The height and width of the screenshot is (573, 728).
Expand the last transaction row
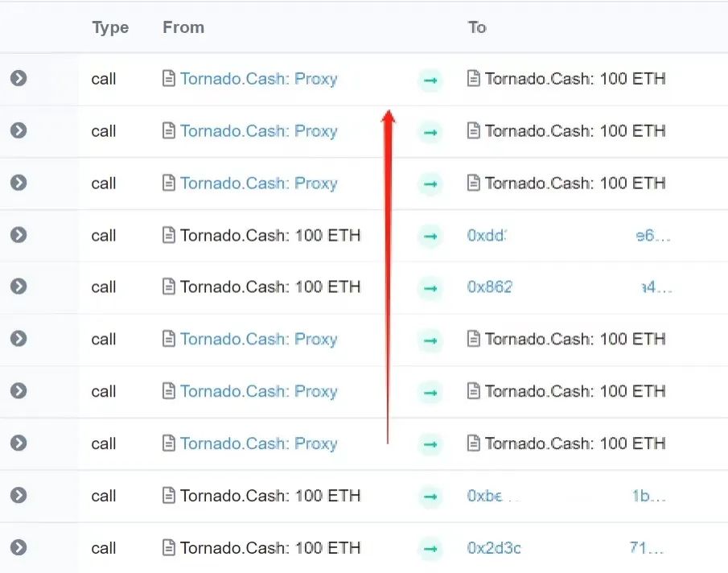(x=18, y=548)
